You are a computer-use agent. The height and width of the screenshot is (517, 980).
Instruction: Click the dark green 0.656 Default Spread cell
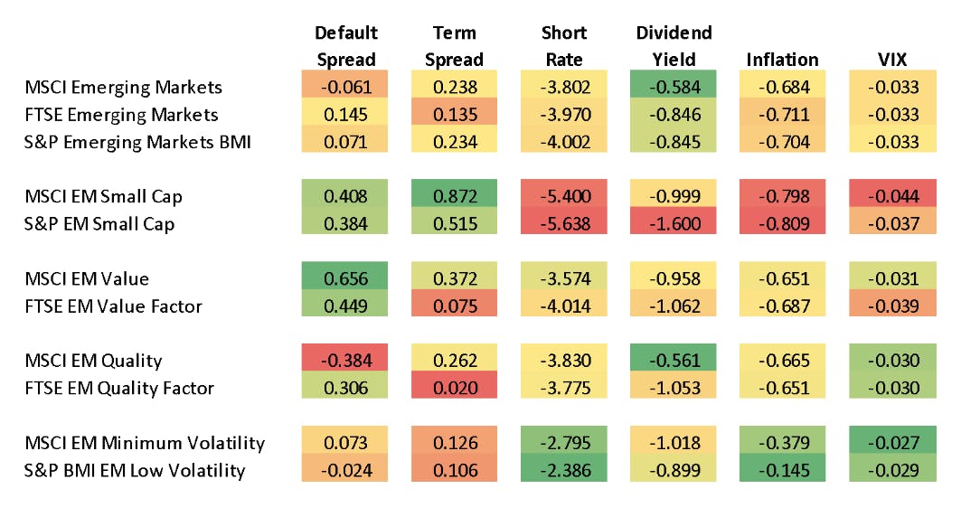(347, 278)
